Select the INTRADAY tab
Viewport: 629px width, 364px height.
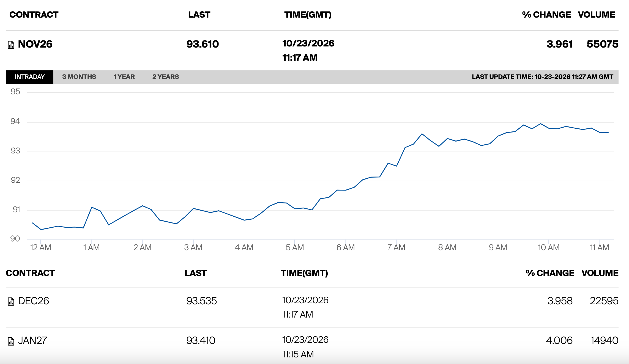[30, 77]
